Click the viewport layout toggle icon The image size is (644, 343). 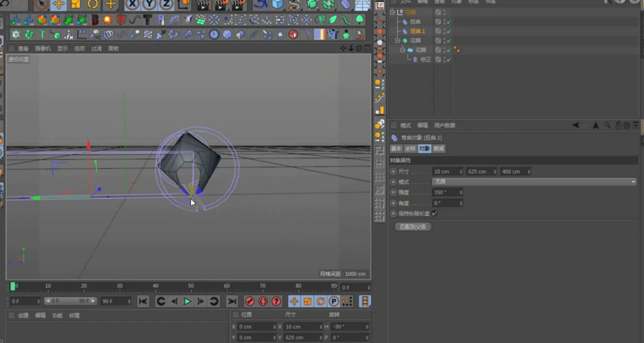point(367,48)
